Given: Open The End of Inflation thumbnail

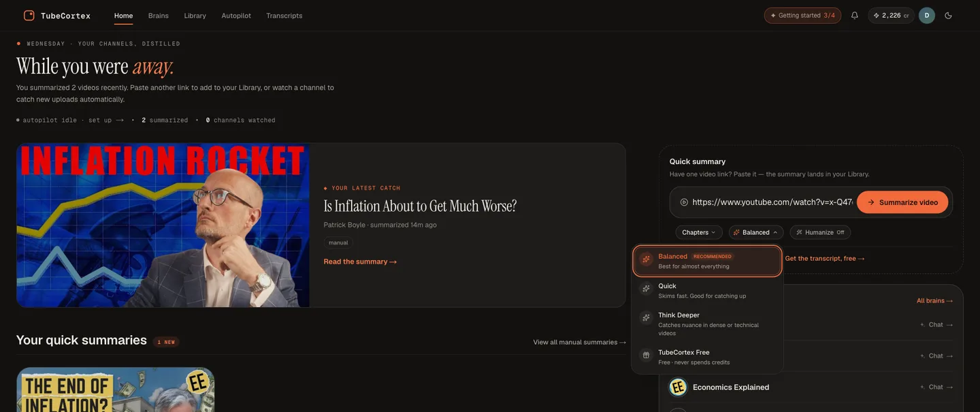Looking at the screenshot, I should [116, 390].
